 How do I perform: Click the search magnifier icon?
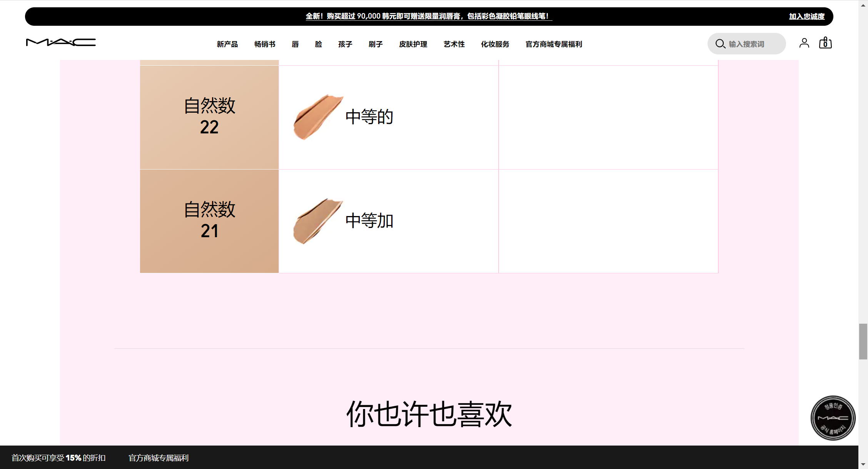pos(720,44)
